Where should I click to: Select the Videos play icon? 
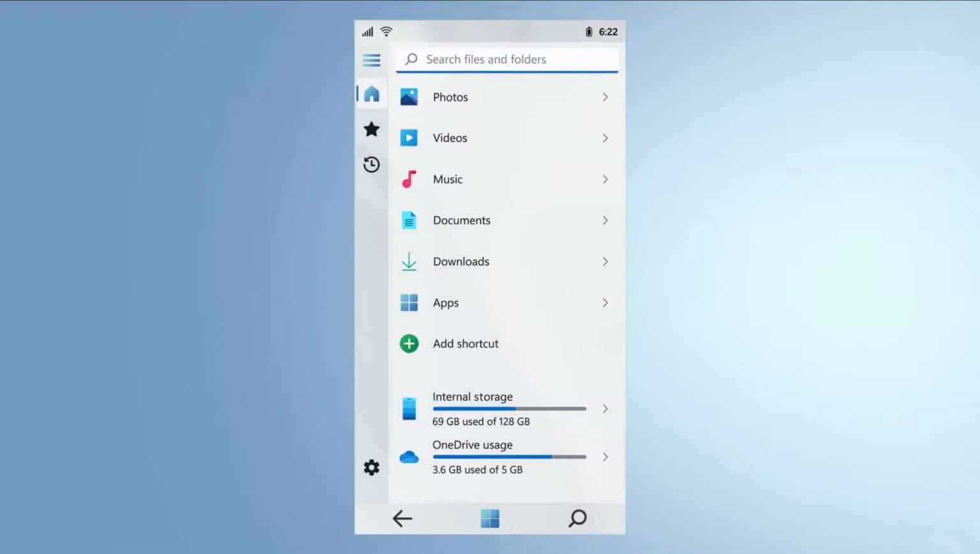(x=408, y=138)
